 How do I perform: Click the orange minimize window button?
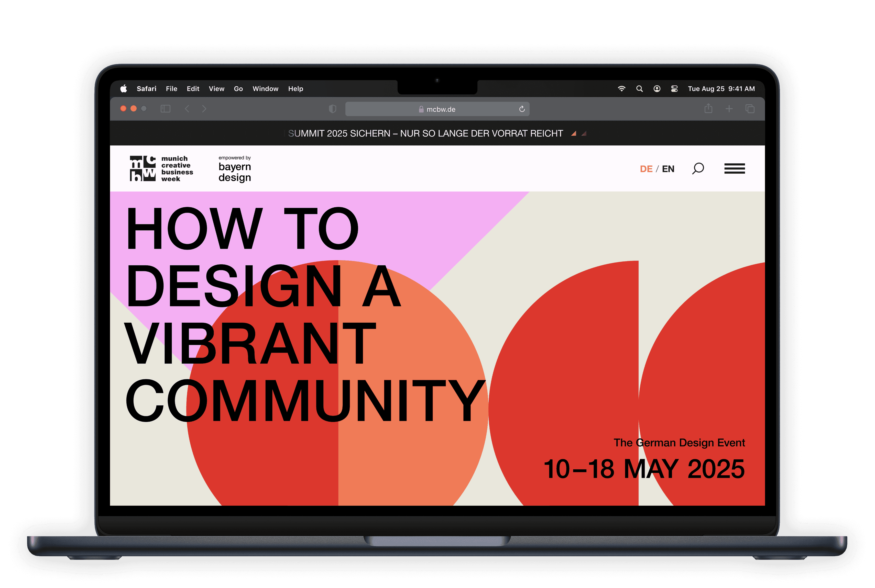click(134, 109)
